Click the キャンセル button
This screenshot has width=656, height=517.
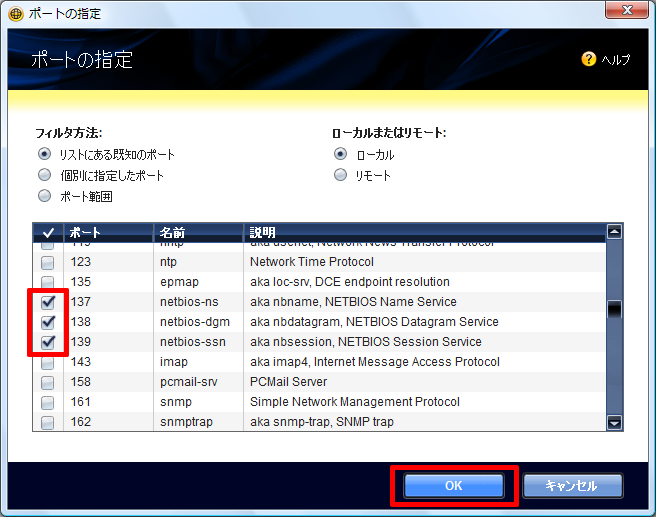click(x=571, y=486)
